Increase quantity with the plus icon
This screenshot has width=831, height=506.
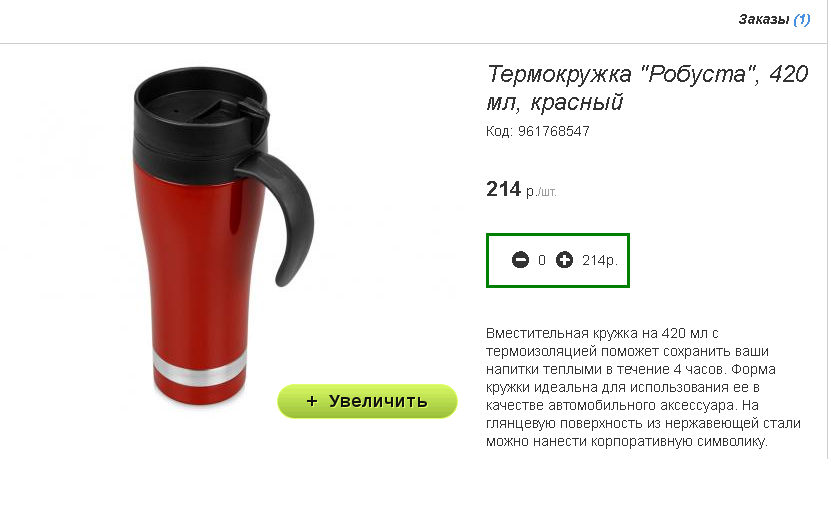point(564,260)
